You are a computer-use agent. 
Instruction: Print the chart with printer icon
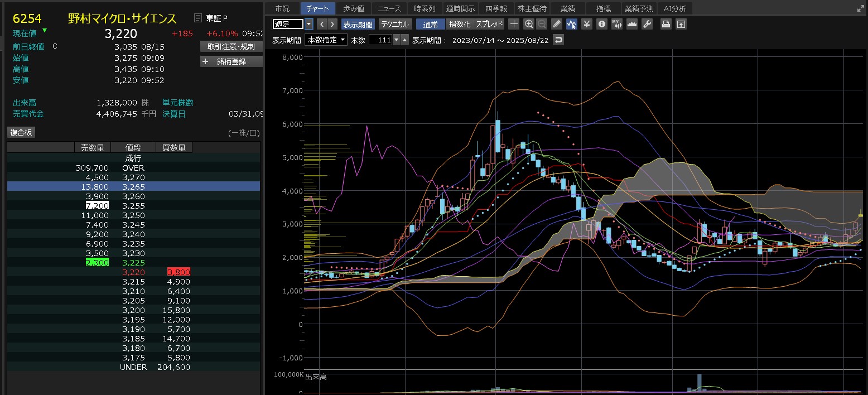coord(666,24)
